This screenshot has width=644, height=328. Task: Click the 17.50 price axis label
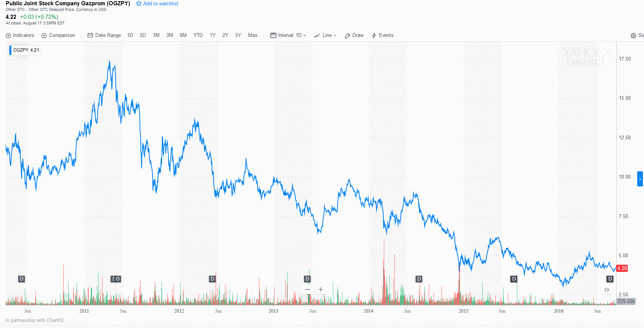click(625, 59)
